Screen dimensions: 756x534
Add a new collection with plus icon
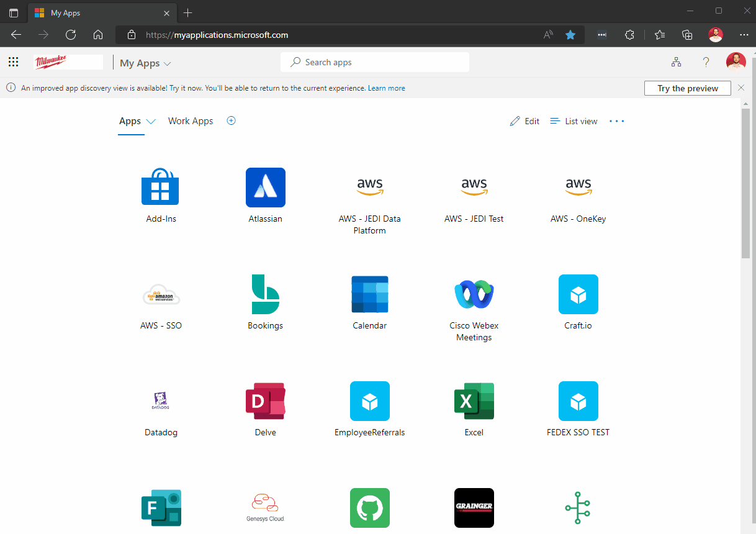tap(231, 120)
